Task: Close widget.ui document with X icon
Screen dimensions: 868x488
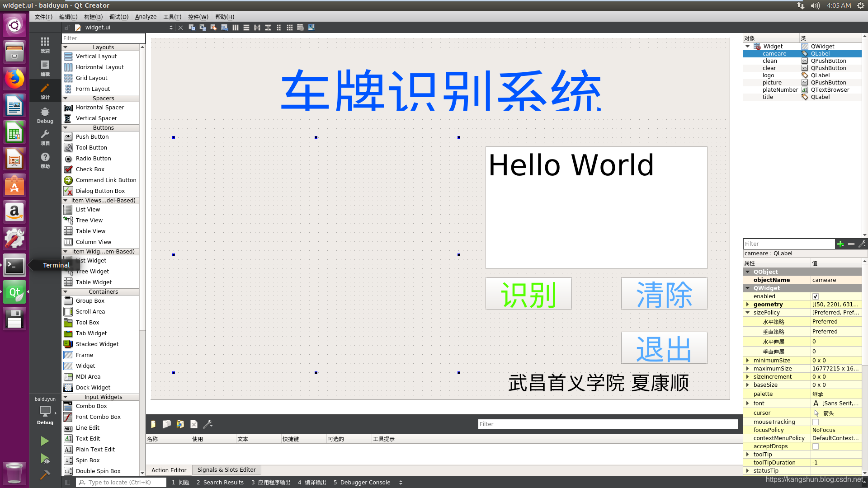Action: (180, 28)
